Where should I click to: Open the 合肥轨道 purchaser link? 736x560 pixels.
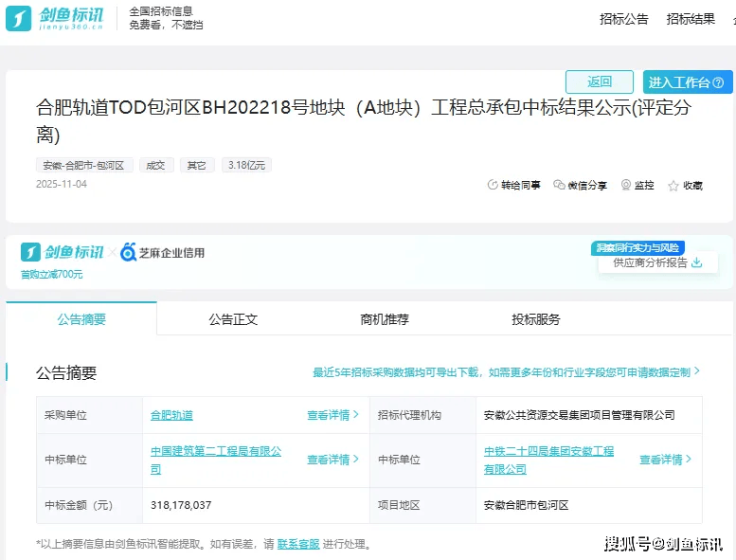[171, 415]
